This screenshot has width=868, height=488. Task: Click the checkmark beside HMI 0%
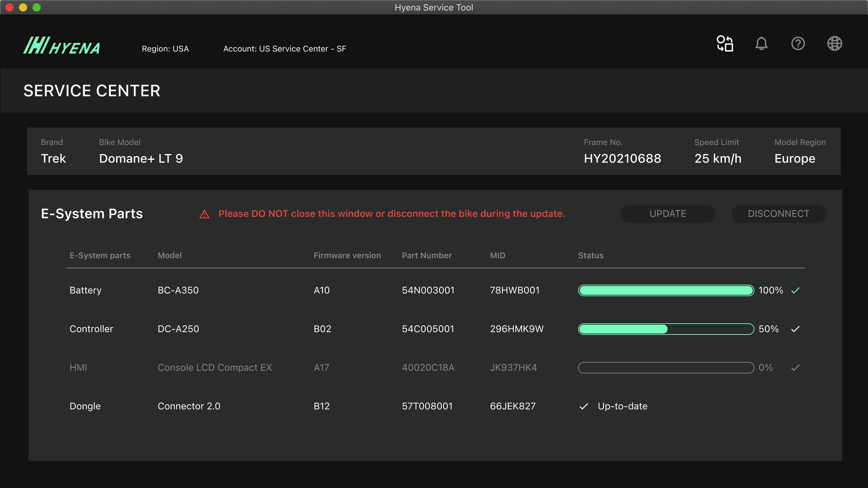(795, 368)
